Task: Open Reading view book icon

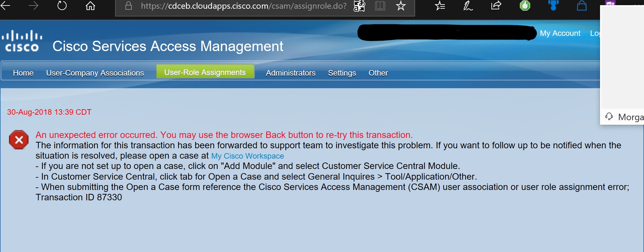Action: 380,6
